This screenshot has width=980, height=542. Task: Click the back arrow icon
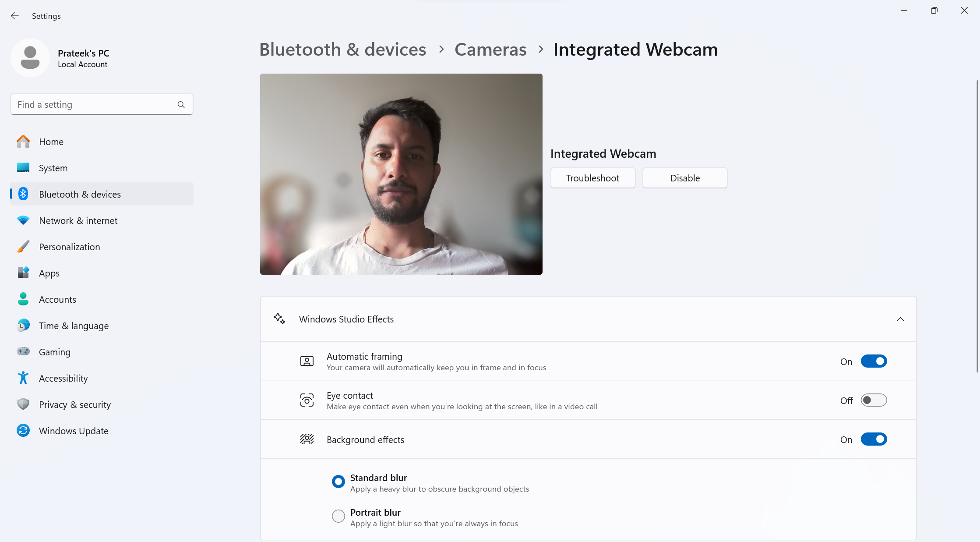pyautogui.click(x=15, y=16)
